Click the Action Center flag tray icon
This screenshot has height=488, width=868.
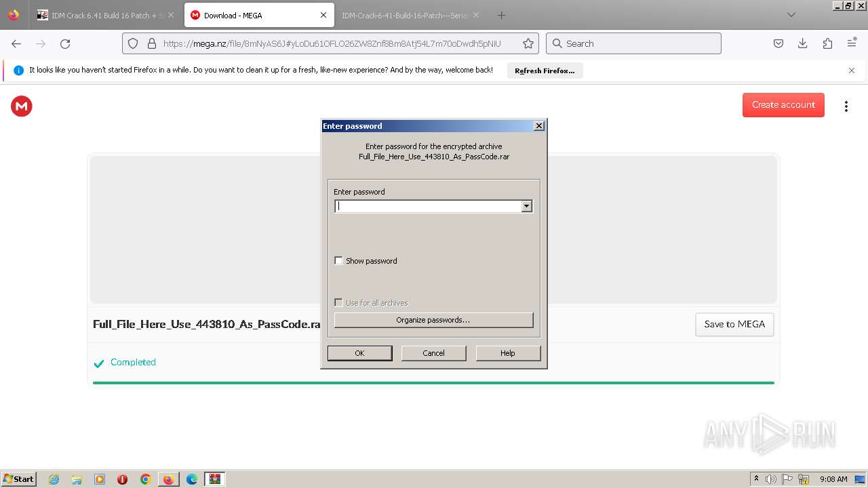point(787,479)
